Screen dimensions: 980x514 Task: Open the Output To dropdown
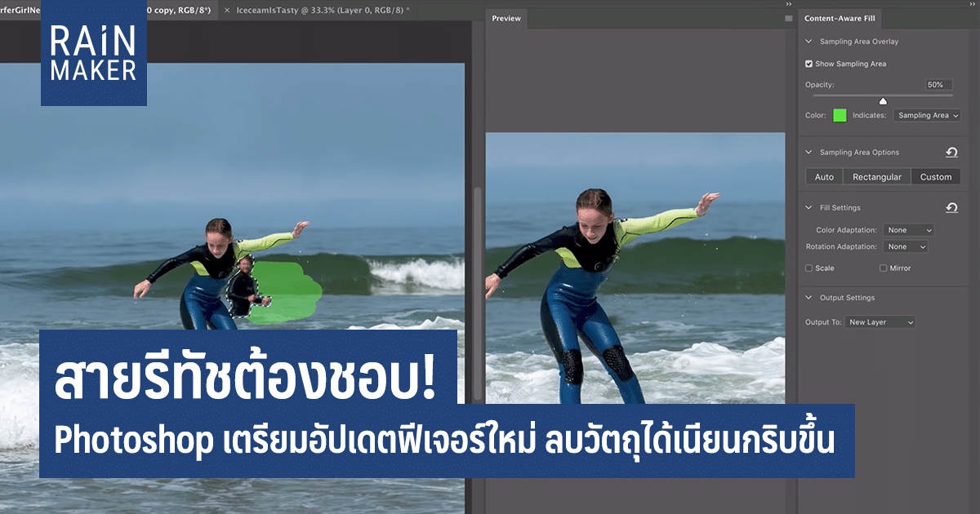tap(880, 322)
